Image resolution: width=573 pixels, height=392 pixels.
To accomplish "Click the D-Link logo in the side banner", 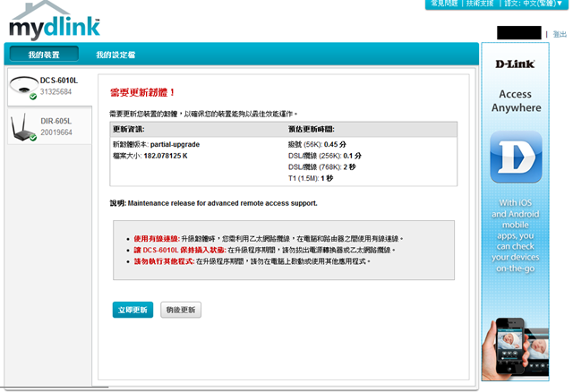I will coord(515,64).
